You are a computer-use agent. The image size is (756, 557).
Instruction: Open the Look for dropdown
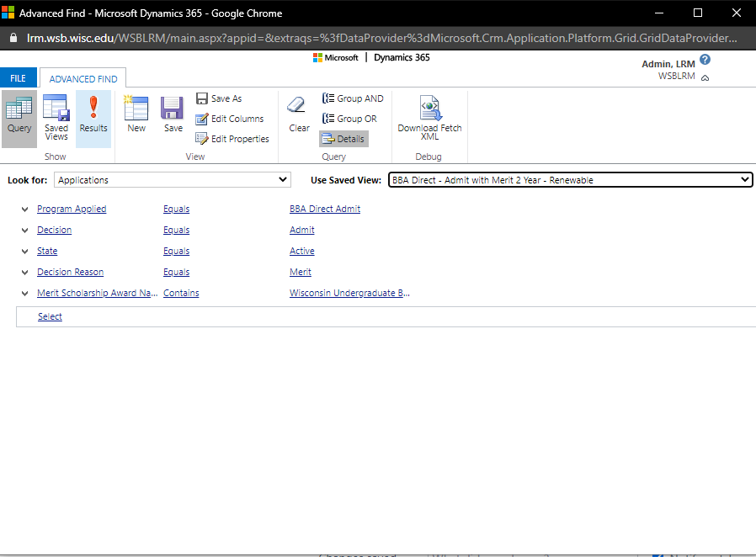(173, 180)
